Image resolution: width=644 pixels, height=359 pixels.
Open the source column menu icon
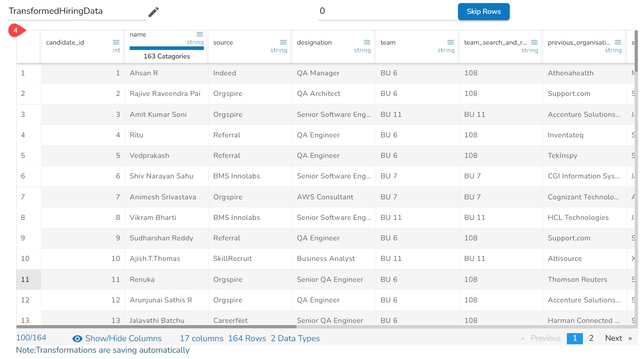click(x=283, y=42)
